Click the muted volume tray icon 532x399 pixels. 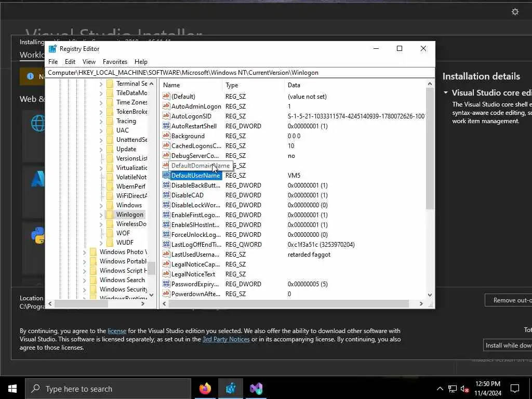(465, 389)
